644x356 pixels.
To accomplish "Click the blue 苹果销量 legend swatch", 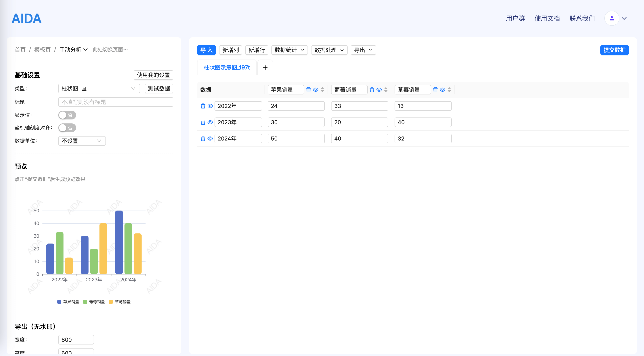I will (59, 302).
